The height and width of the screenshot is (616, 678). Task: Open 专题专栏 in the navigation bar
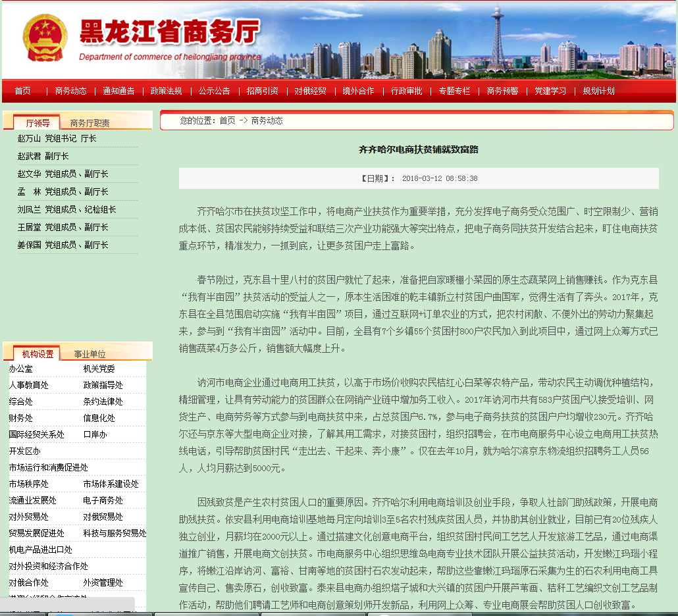coord(454,91)
